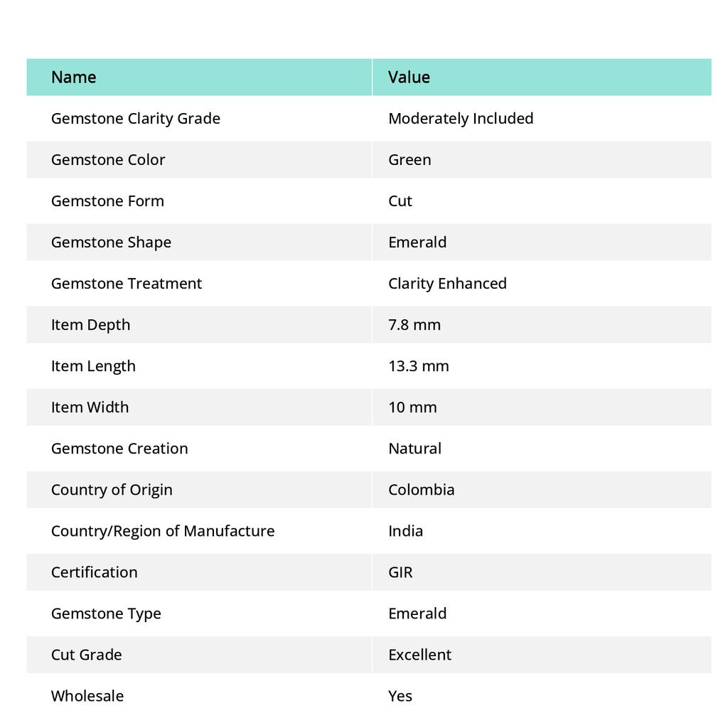Click the Value column header
This screenshot has width=728, height=728.
coord(409,77)
